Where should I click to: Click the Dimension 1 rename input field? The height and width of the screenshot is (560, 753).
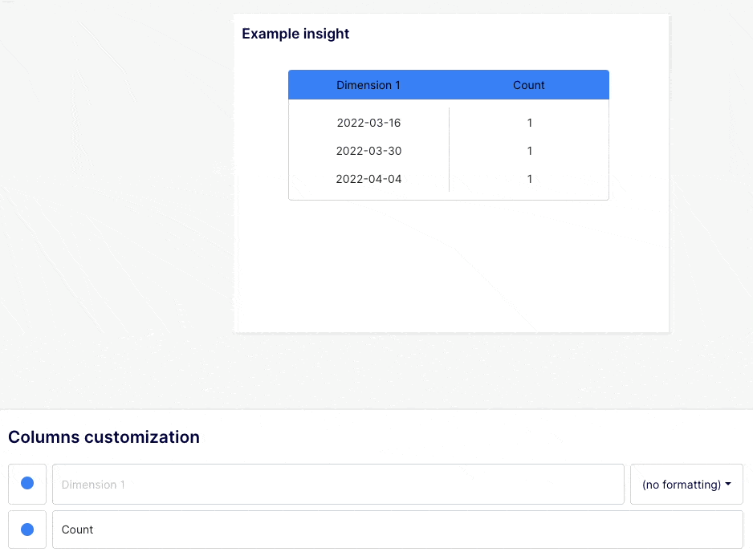pyautogui.click(x=337, y=484)
